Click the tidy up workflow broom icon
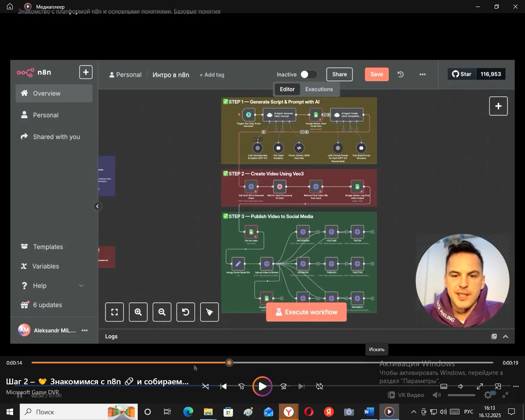525x420 pixels. tap(210, 312)
